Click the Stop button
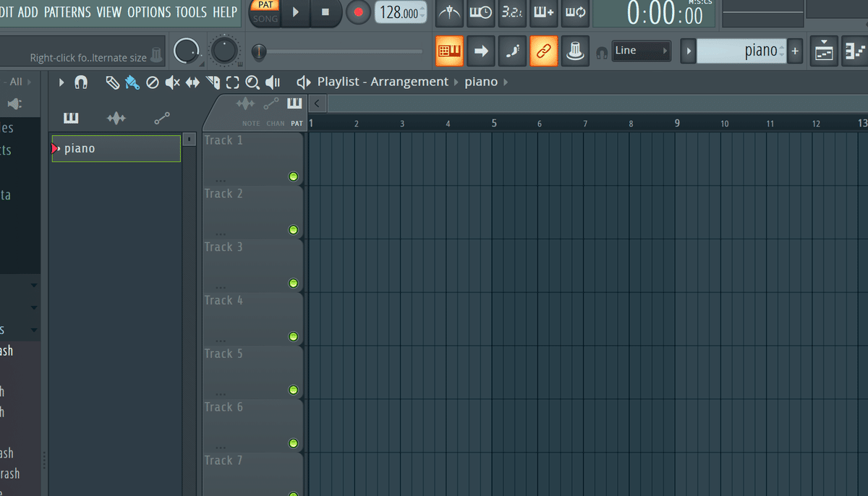Viewport: 868px width, 496px height. click(325, 12)
